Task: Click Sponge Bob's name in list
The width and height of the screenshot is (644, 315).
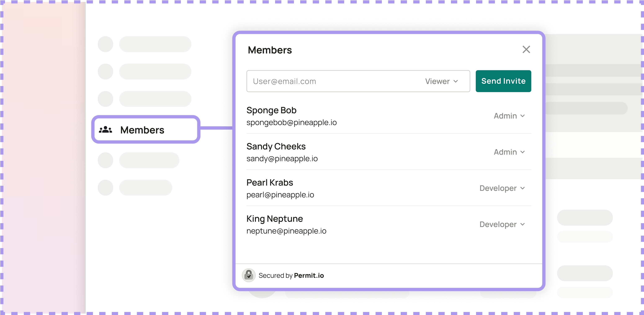Action: 271,110
